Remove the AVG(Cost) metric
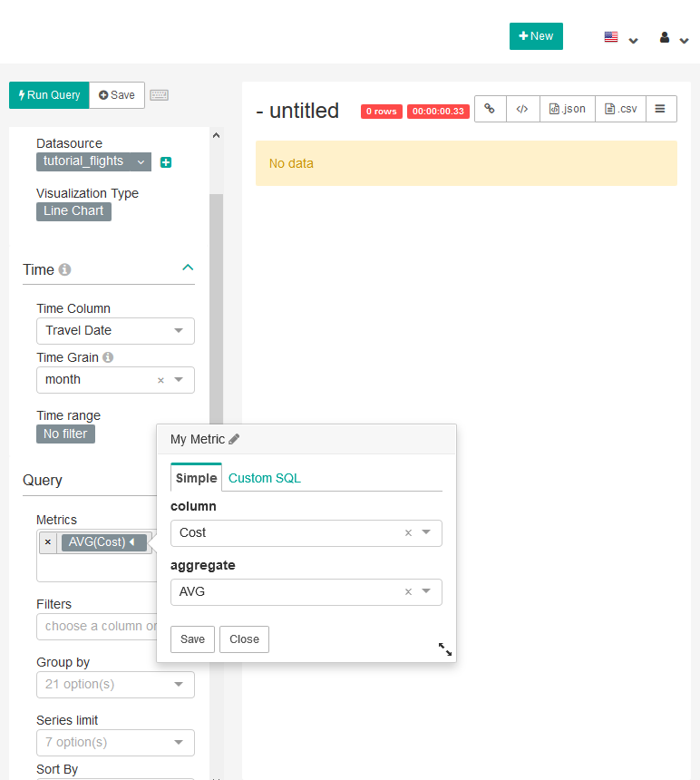Image resolution: width=700 pixels, height=780 pixels. pos(48,542)
